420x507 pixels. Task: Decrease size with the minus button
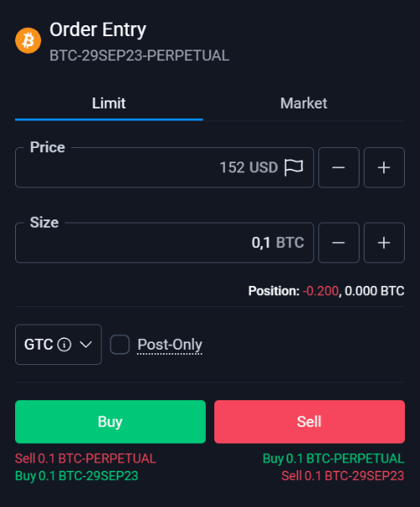[x=339, y=242]
